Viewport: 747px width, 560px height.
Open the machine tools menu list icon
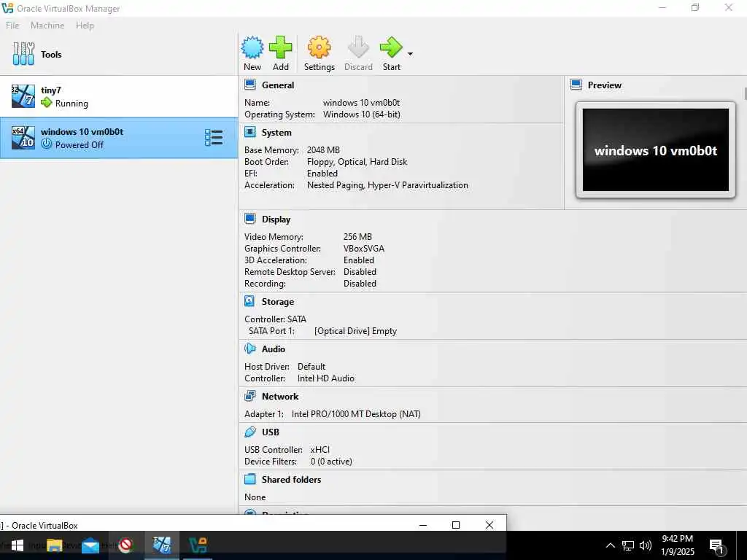[214, 138]
